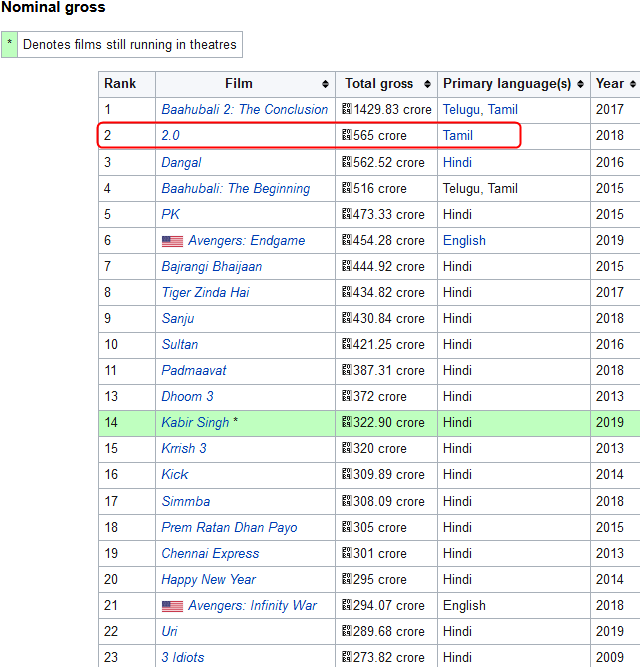Open the Dhoom 3 film link

(187, 396)
